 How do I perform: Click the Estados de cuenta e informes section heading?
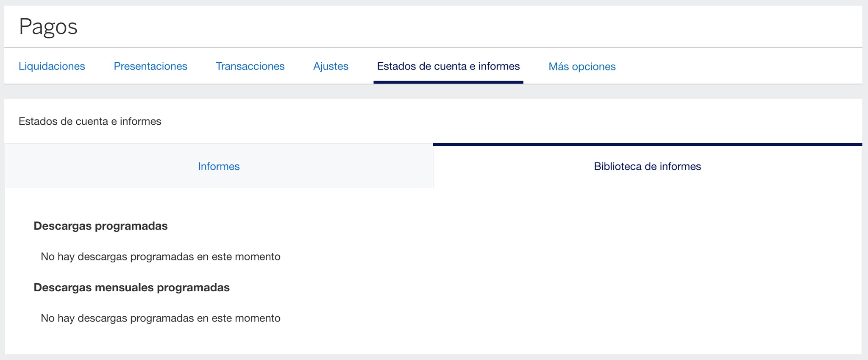[90, 121]
